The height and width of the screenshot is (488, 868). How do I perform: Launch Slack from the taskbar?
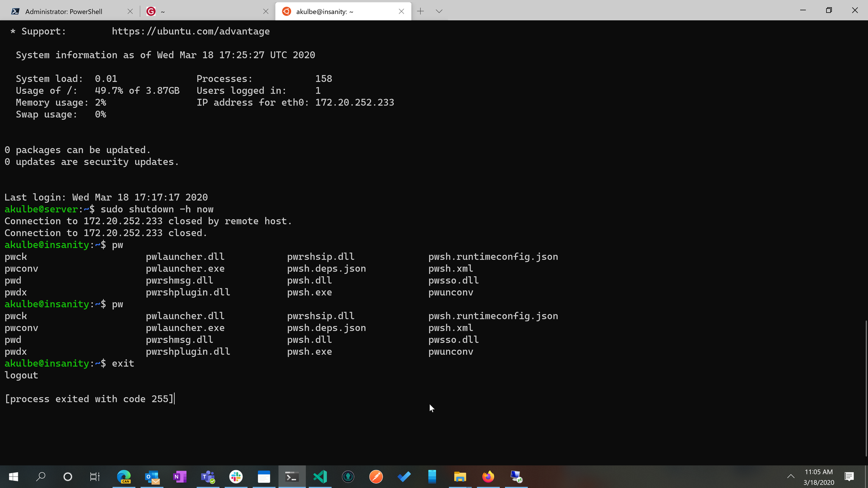point(236,477)
